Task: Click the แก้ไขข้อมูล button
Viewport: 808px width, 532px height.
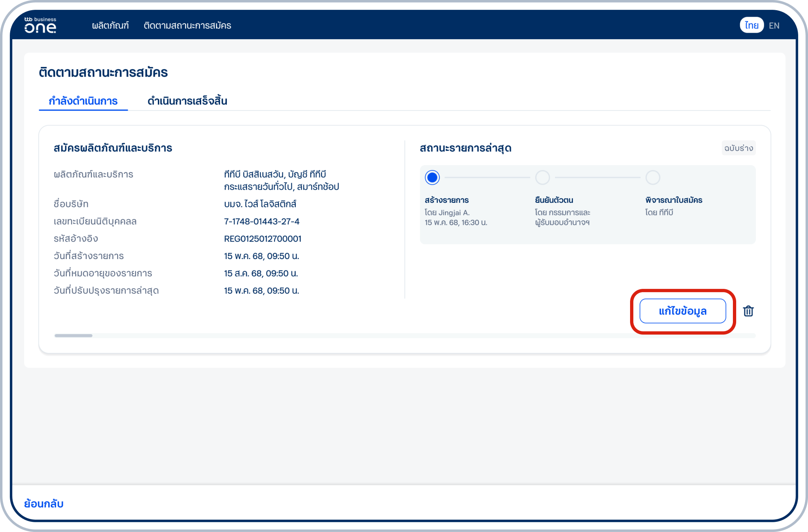Action: point(683,311)
